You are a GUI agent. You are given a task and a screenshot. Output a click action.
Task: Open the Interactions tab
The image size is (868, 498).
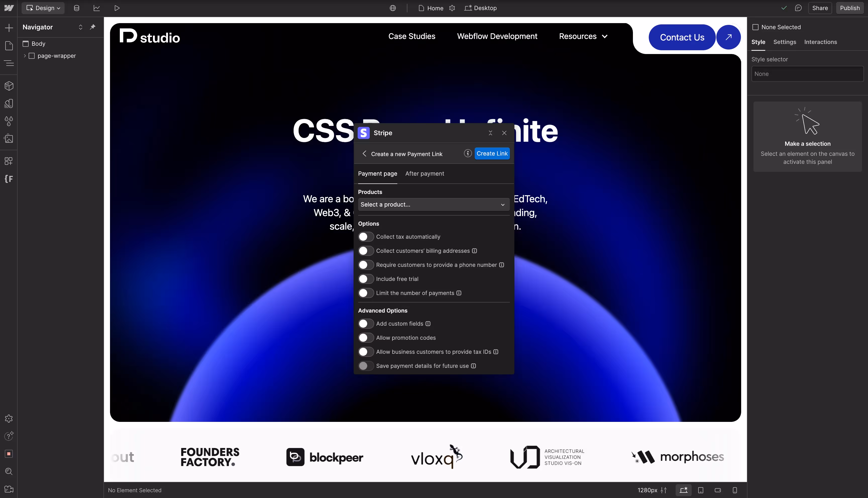click(x=820, y=42)
